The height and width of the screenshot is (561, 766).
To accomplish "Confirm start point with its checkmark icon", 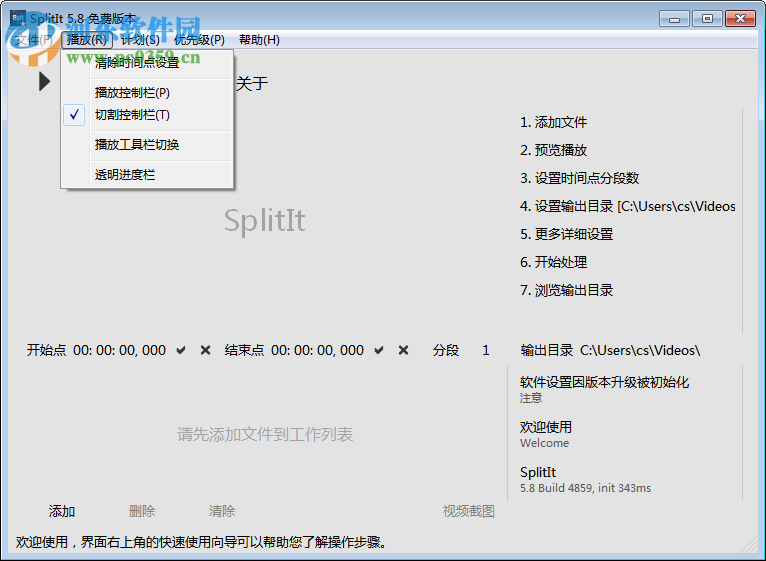I will (x=181, y=350).
